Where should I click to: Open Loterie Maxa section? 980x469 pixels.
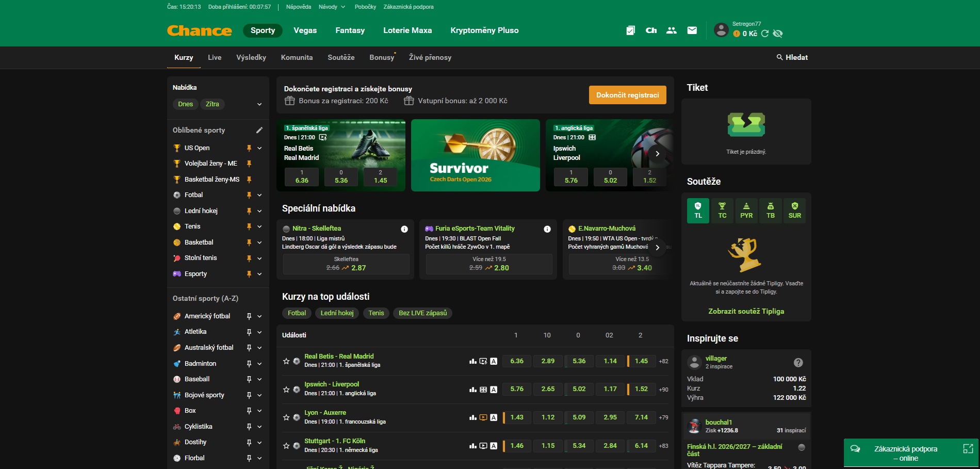[407, 30]
